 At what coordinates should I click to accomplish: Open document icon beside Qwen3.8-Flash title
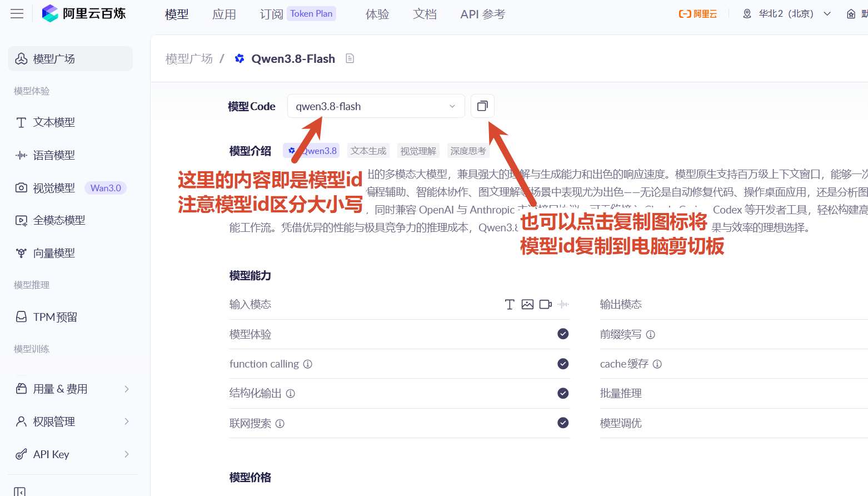click(x=350, y=58)
